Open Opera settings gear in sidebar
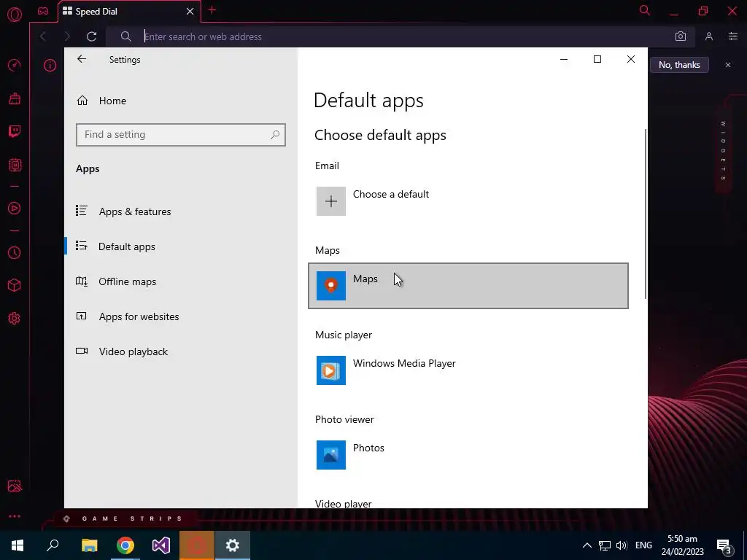 click(15, 319)
